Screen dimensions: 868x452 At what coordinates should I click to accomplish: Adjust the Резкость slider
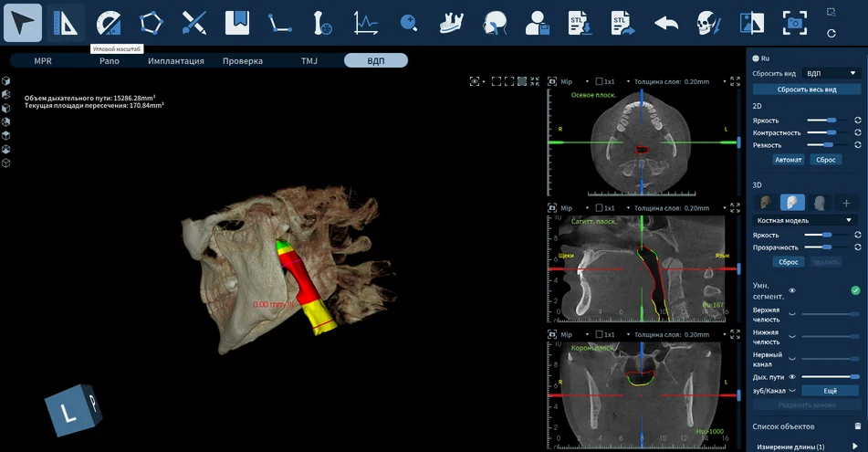[827, 144]
